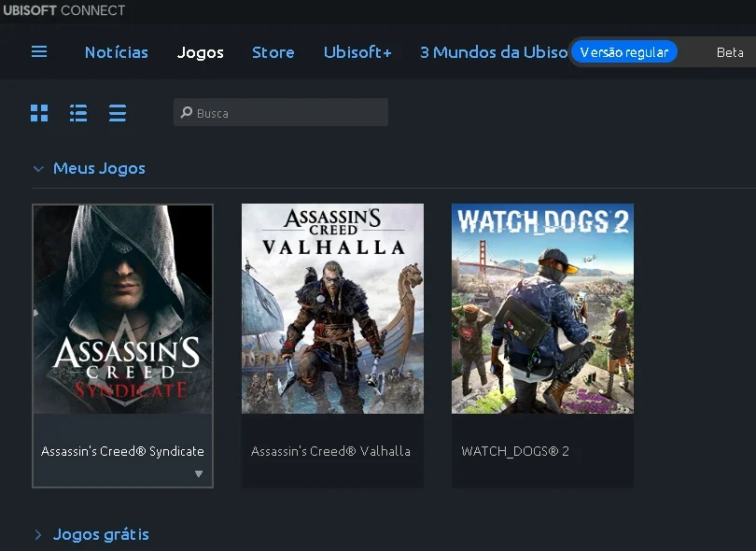Switch to grid view layout
Screen dimensions: 756x551
(39, 113)
